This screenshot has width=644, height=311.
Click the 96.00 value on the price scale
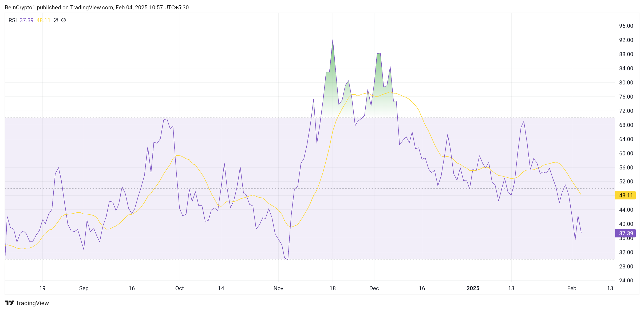[626, 26]
